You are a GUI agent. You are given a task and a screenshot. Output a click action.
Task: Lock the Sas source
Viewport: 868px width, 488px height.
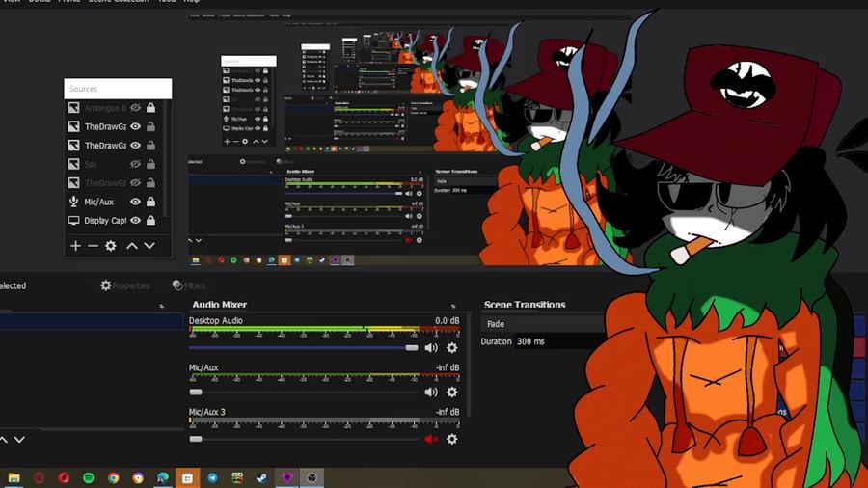point(150,164)
